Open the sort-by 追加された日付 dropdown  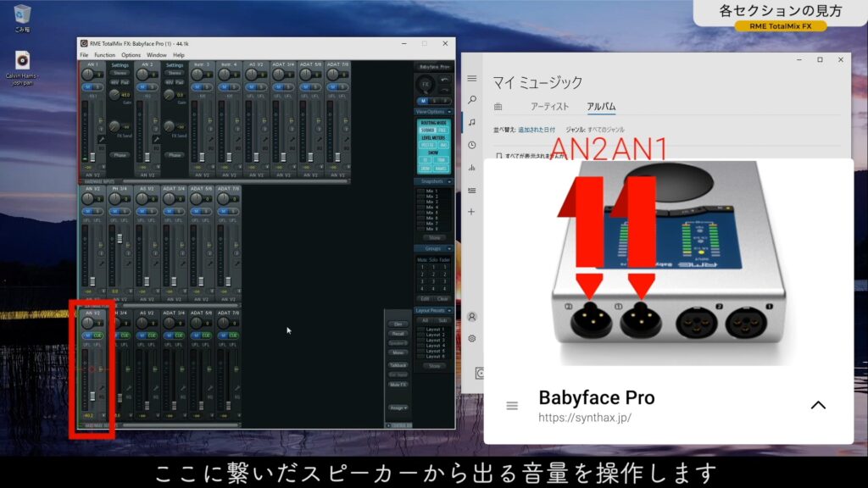537,130
